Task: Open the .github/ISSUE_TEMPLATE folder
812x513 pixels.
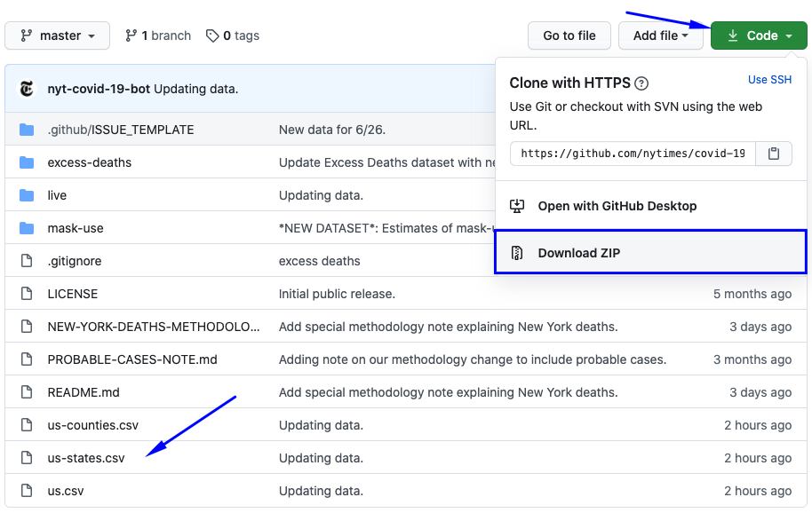Action: (121, 130)
